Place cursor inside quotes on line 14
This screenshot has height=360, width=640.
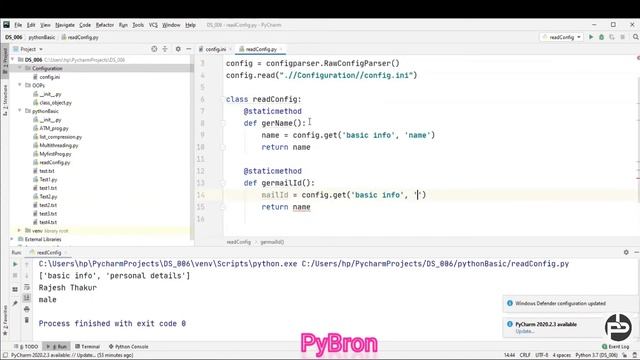pos(418,195)
